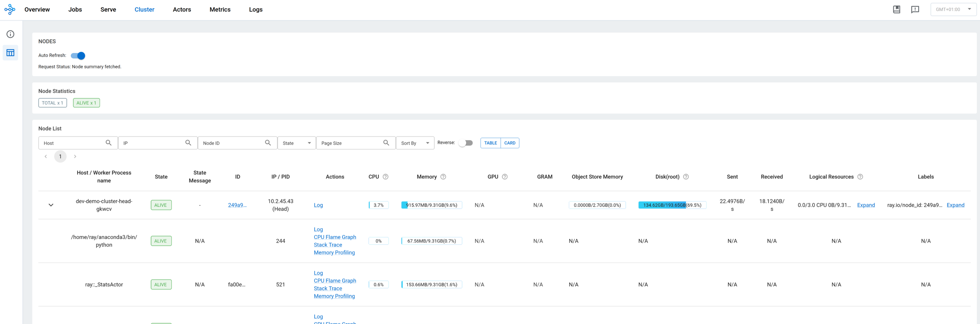Click the Host search input field

pos(72,143)
